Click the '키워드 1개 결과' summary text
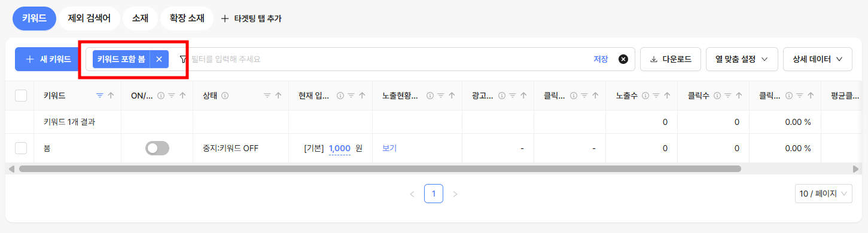The height and width of the screenshot is (233, 868). (x=69, y=122)
